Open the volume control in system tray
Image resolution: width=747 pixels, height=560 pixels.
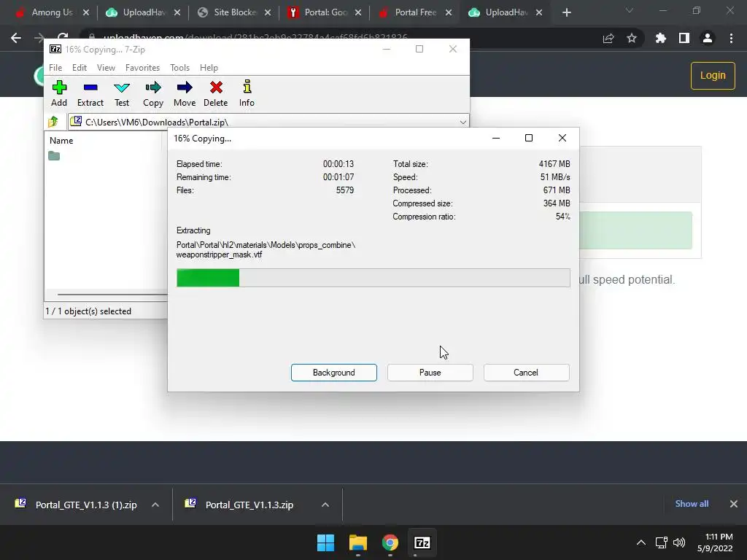click(679, 542)
